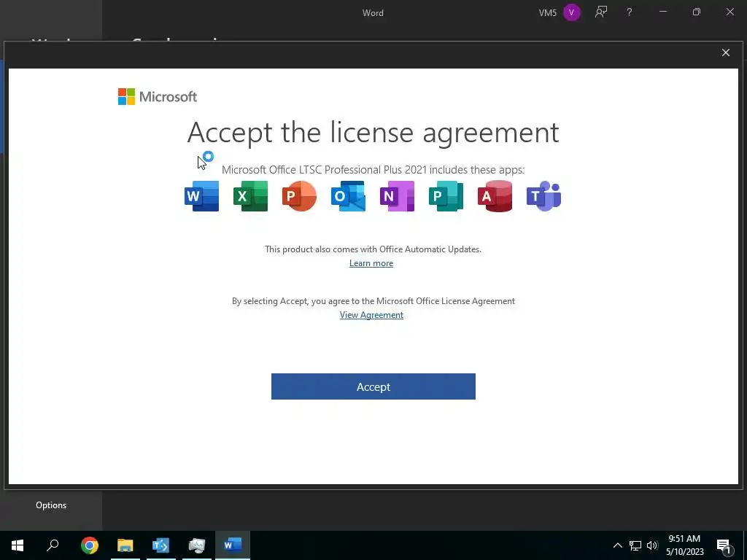Screen dimensions: 747x560
Task: Open File Explorer from taskbar
Action: 125,545
